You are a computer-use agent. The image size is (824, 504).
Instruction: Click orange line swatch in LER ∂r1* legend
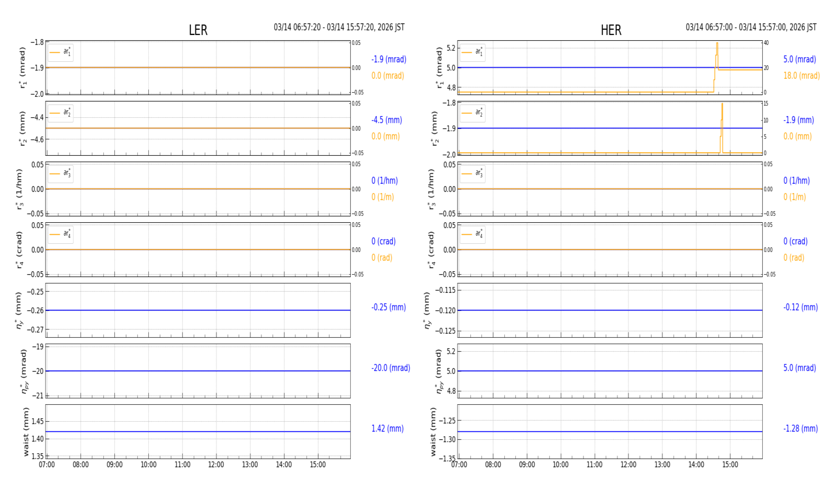coord(55,52)
